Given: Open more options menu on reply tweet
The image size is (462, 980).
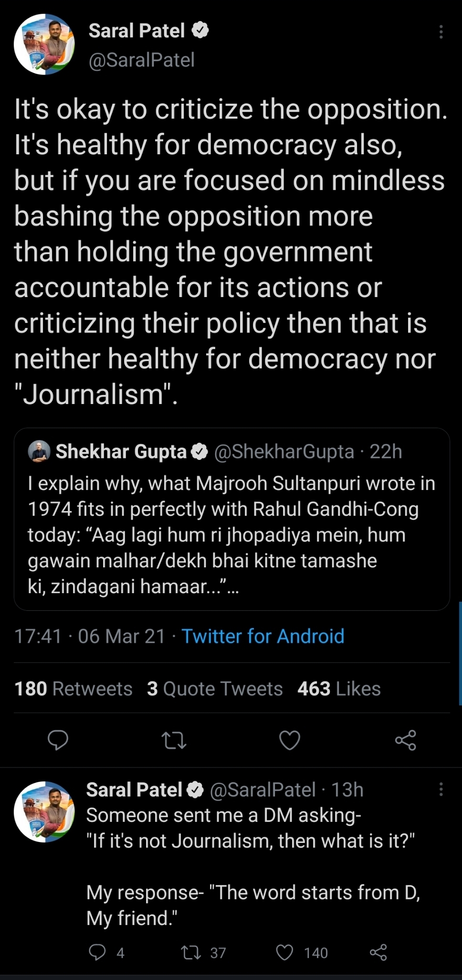Looking at the screenshot, I should click(x=441, y=789).
